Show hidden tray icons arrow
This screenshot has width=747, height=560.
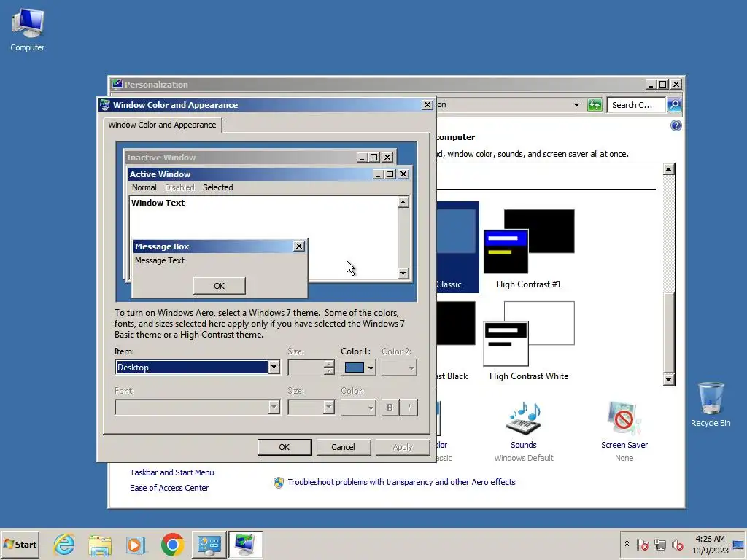[x=627, y=544]
